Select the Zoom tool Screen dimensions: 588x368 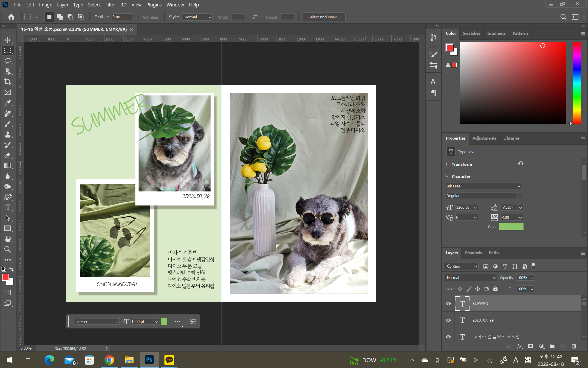[x=8, y=250]
